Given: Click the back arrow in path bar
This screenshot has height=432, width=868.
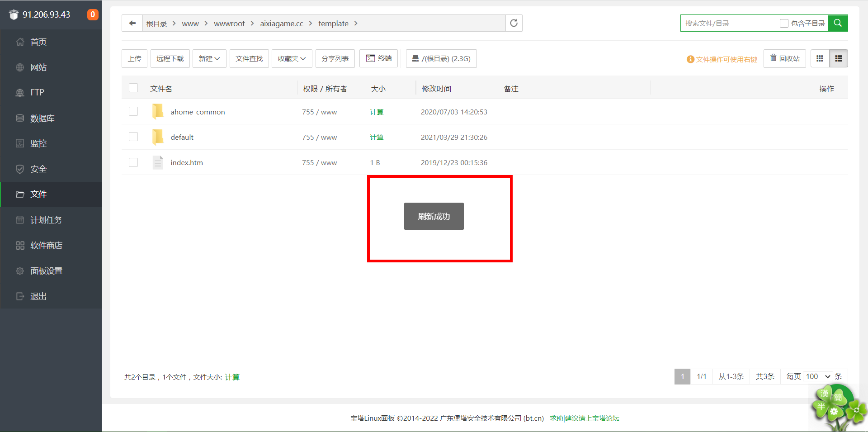Looking at the screenshot, I should 132,23.
